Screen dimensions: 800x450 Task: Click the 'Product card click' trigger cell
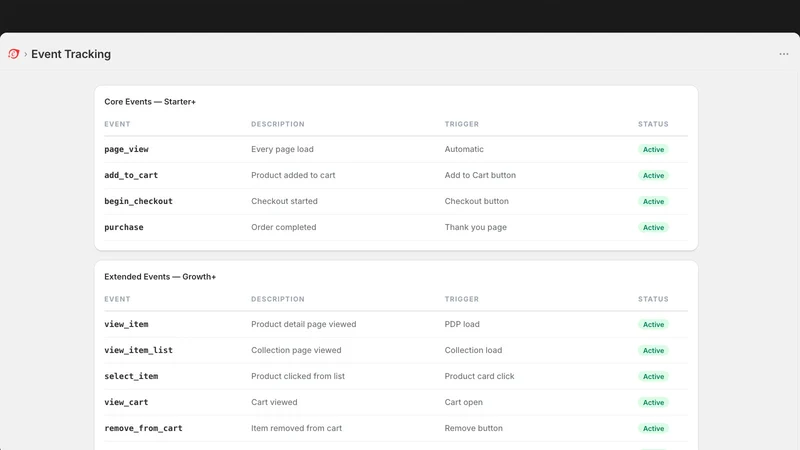point(479,376)
